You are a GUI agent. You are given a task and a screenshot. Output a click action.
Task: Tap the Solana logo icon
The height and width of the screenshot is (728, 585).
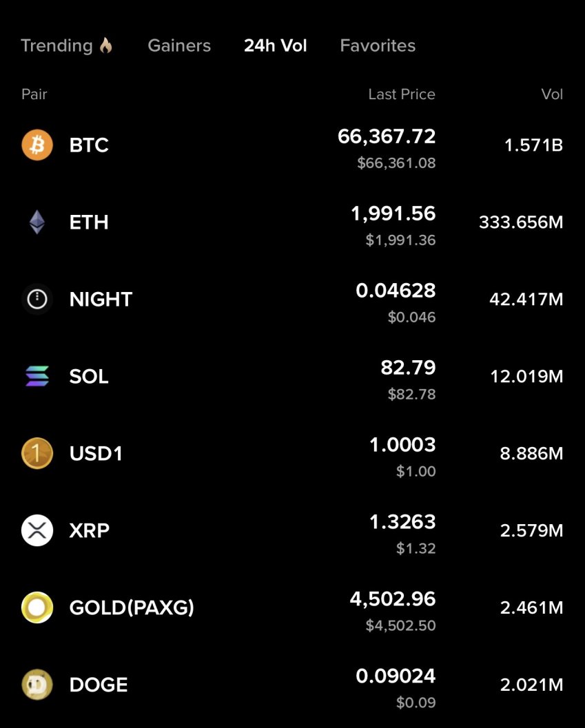coord(37,377)
